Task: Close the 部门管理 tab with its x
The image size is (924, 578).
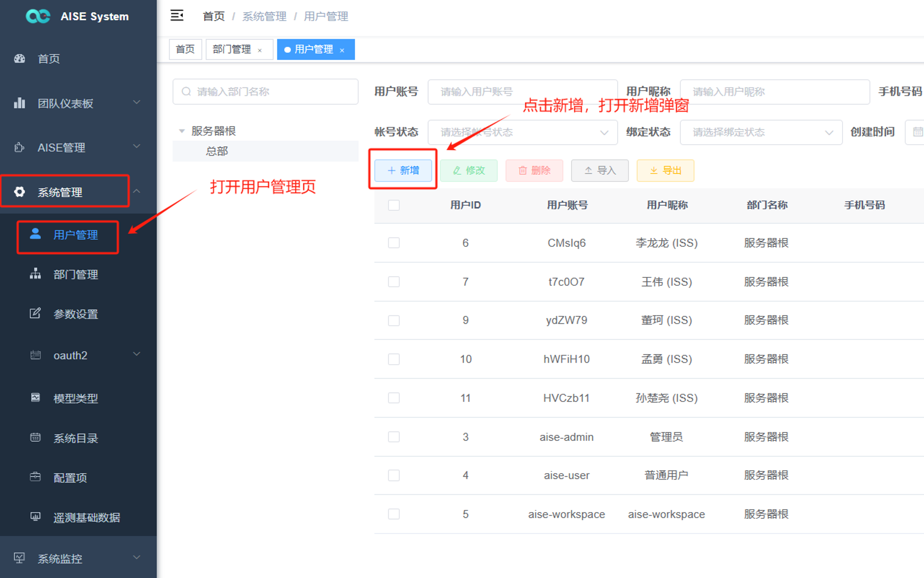Action: coord(260,50)
